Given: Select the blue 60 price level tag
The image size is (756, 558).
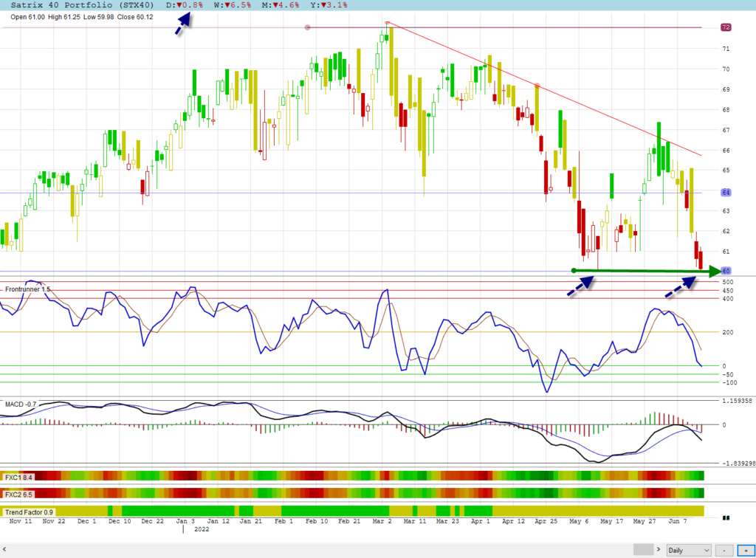Looking at the screenshot, I should click(726, 271).
